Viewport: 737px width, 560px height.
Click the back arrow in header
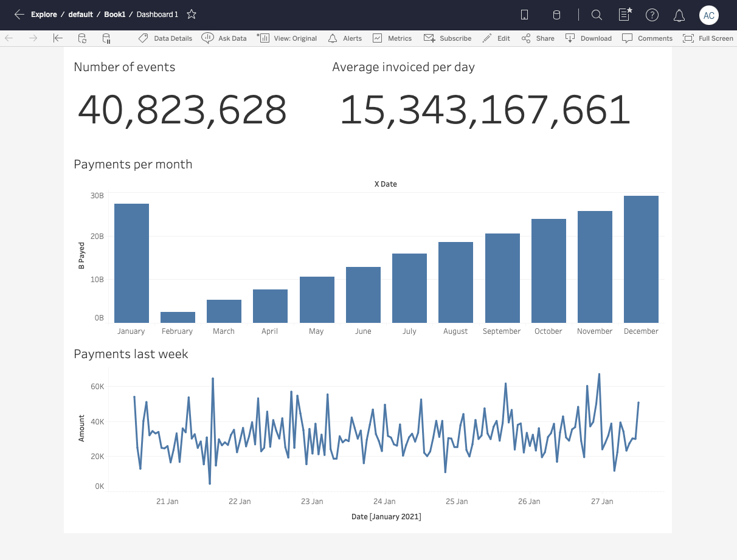(x=19, y=15)
